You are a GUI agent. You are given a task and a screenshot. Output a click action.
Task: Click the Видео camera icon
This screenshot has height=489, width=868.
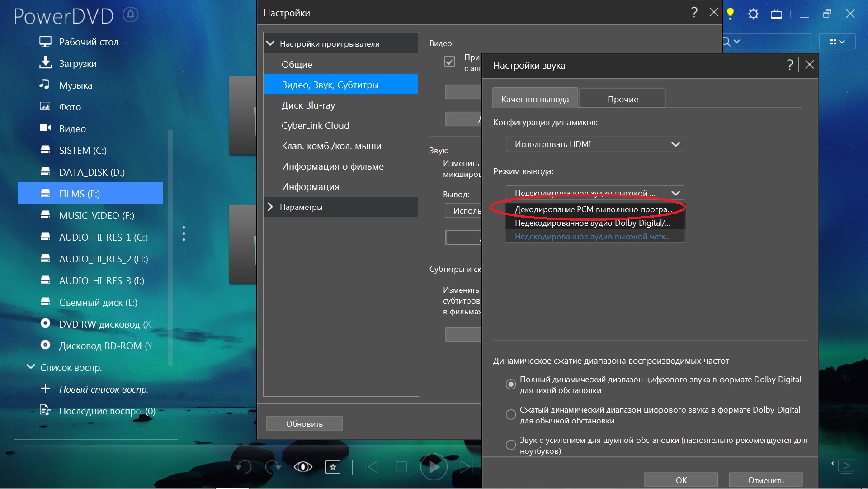tap(45, 128)
